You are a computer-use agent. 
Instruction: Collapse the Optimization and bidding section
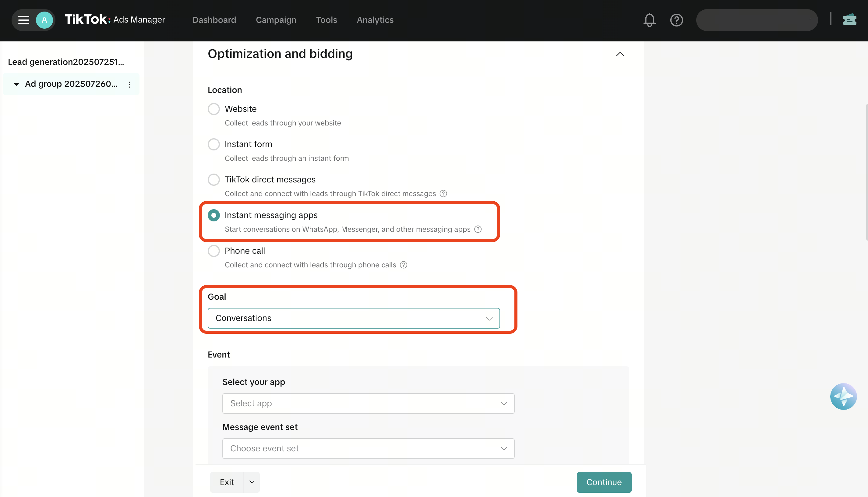[620, 54]
